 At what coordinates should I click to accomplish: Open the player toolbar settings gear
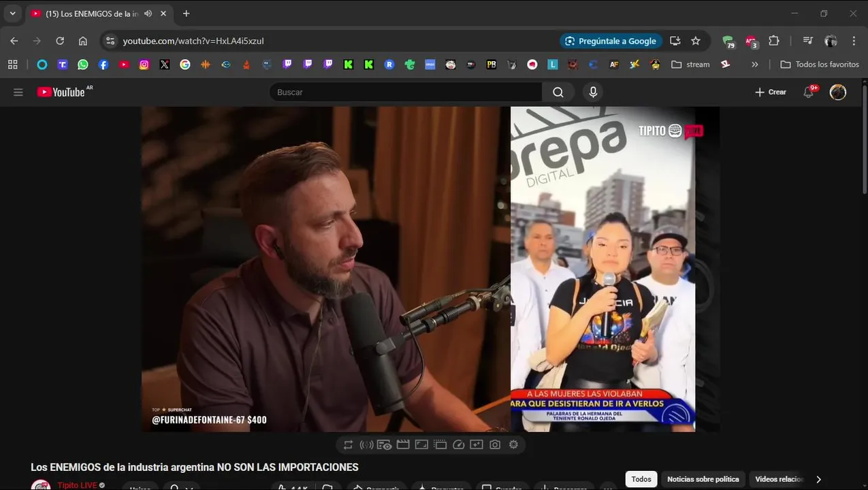(x=513, y=444)
